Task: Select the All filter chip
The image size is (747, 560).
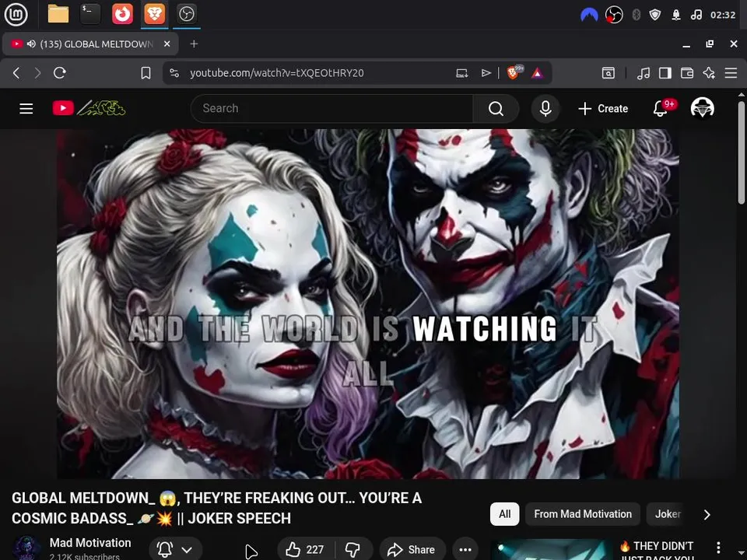Action: tap(504, 514)
